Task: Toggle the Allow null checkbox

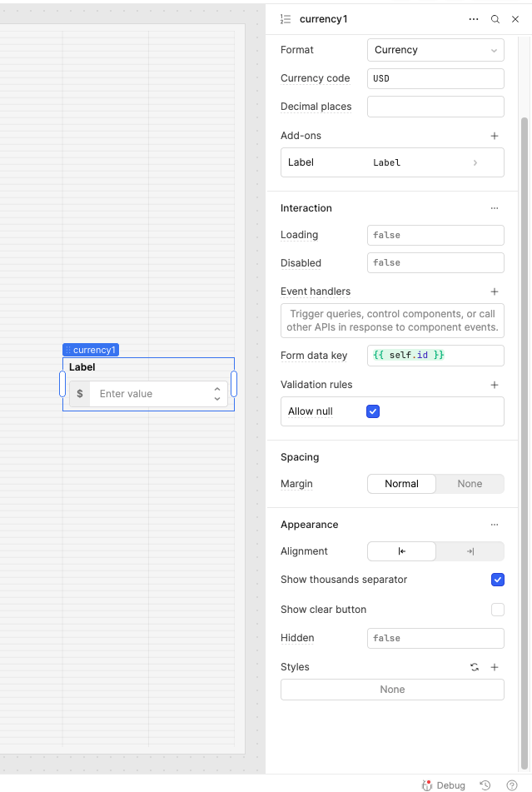Action: coord(373,411)
